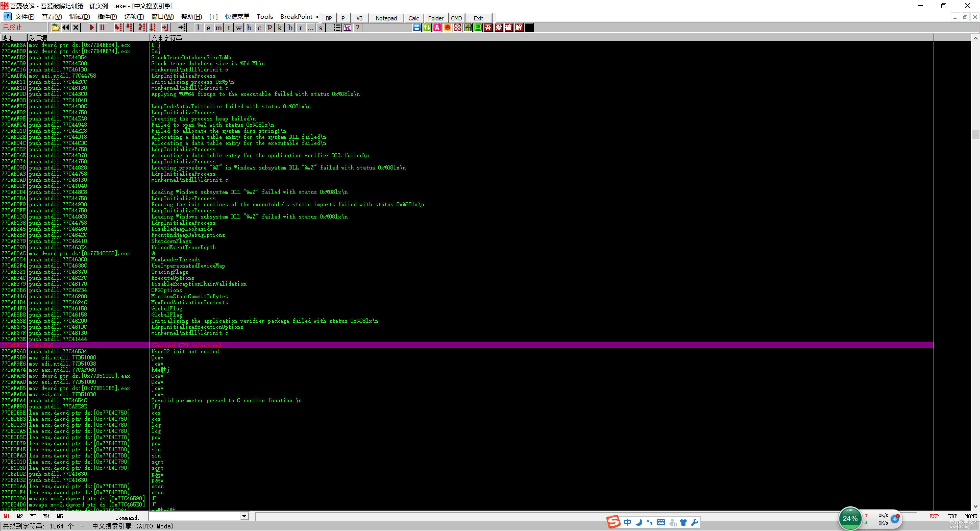Click the red question mark help icon
The image size is (980, 531).
pyautogui.click(x=358, y=27)
